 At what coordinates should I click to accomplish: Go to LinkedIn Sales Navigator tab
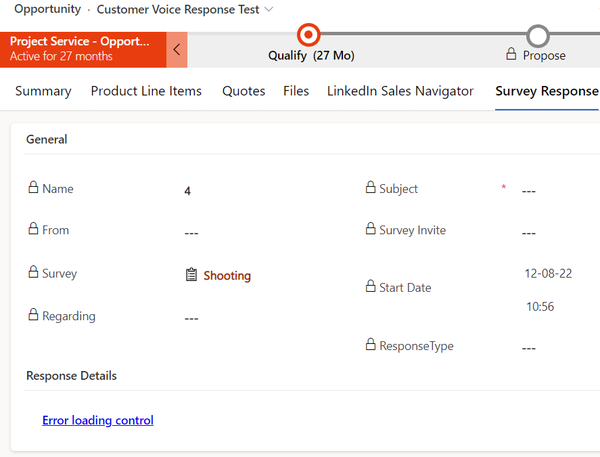coord(400,91)
